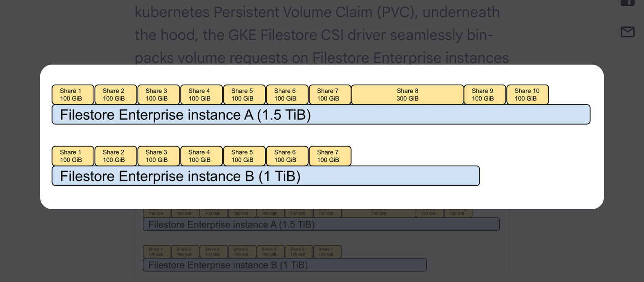Select Share 1 box on instance B
The width and height of the screenshot is (644, 282).
click(x=73, y=156)
